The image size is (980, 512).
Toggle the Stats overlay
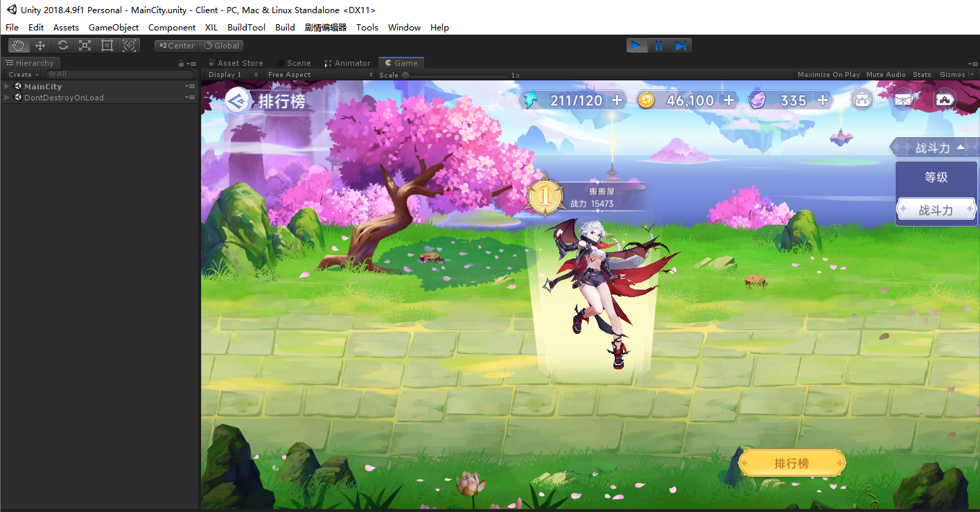point(922,75)
